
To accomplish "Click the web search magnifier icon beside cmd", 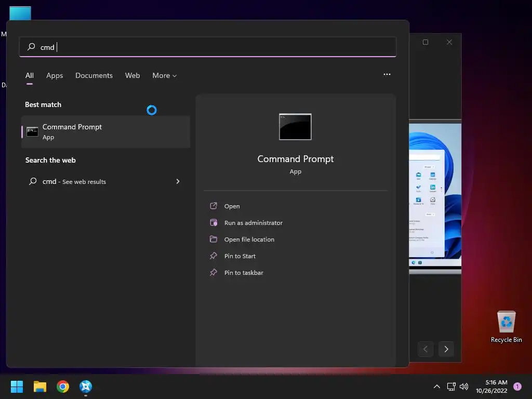I will point(33,181).
